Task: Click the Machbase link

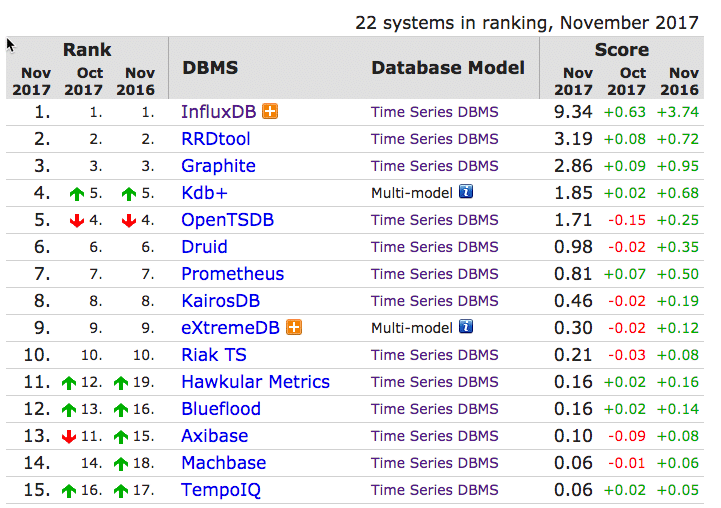Action: click(223, 463)
